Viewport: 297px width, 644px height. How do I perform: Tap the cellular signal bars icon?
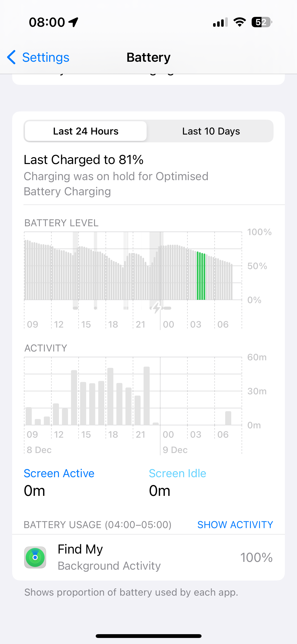(x=220, y=22)
